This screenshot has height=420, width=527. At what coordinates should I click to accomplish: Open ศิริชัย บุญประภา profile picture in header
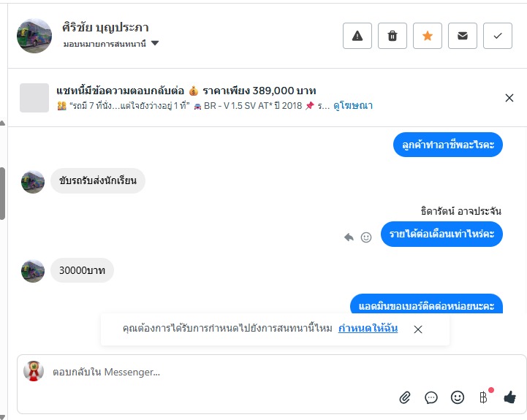coord(34,36)
